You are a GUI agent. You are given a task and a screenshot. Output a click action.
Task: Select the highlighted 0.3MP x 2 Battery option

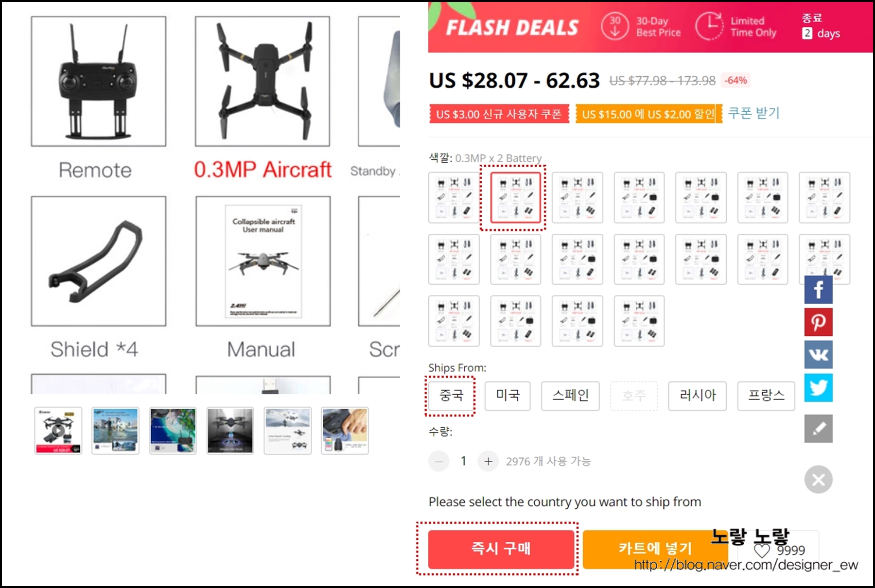[515, 197]
